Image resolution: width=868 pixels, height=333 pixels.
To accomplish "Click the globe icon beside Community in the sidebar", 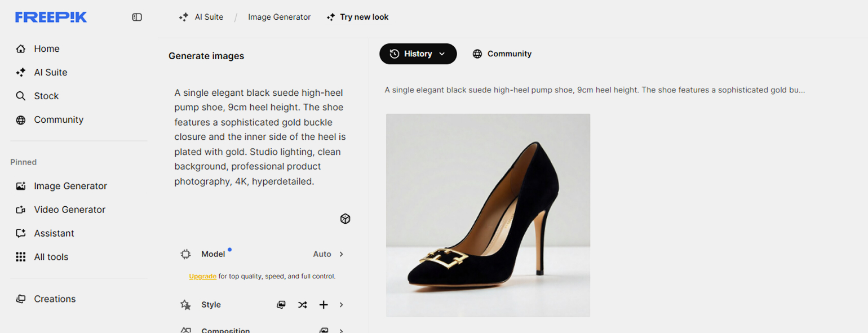I will (21, 120).
